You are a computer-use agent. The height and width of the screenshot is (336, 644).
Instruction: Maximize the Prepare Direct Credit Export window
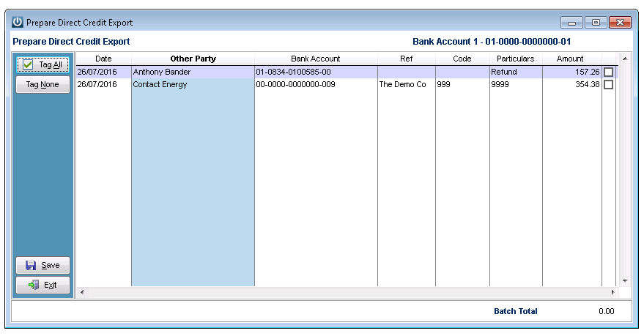(x=595, y=23)
